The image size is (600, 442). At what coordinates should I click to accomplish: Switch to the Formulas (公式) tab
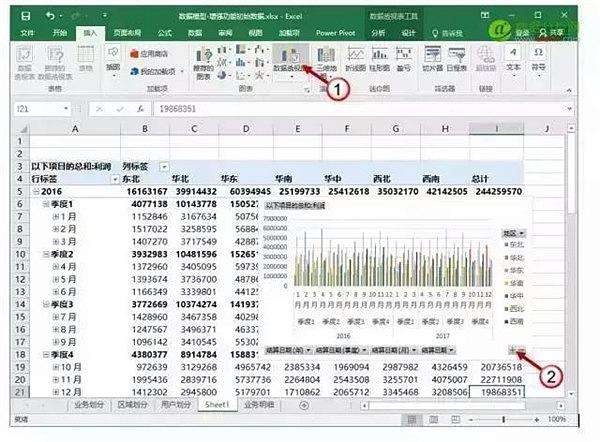point(165,33)
